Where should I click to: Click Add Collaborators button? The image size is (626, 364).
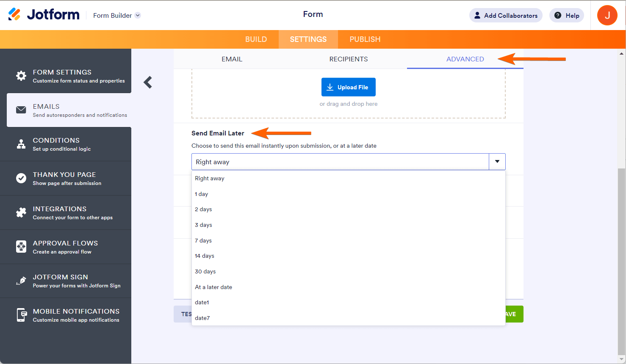point(506,16)
